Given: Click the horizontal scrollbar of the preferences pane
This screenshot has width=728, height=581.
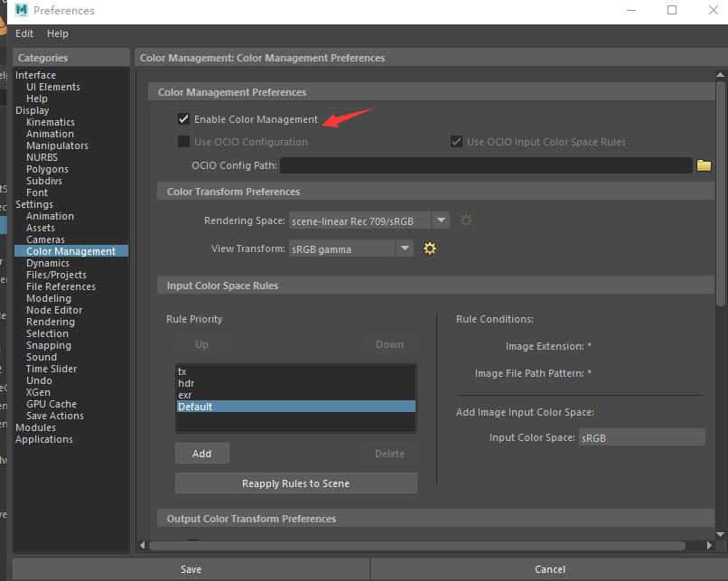Looking at the screenshot, I should click(x=417, y=545).
